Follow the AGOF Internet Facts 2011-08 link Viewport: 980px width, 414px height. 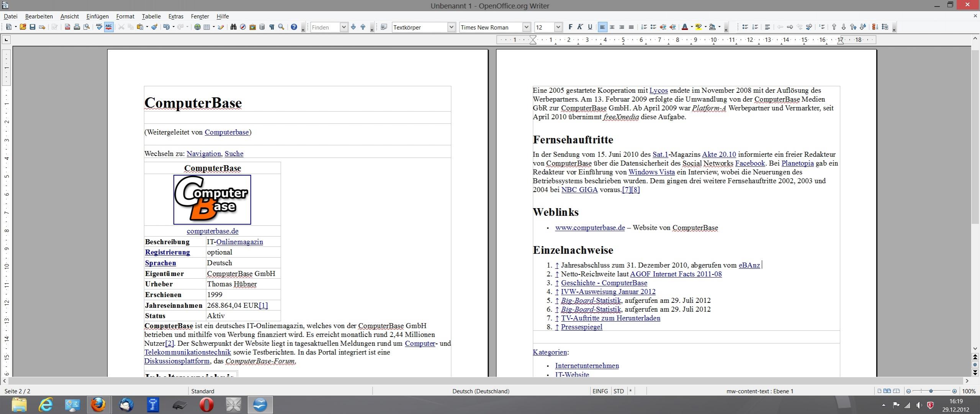pos(676,274)
